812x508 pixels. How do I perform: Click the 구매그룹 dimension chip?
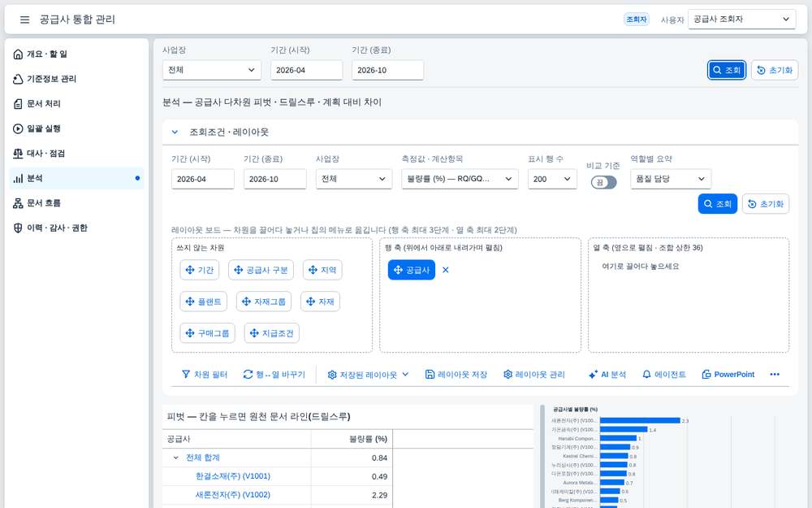(208, 333)
